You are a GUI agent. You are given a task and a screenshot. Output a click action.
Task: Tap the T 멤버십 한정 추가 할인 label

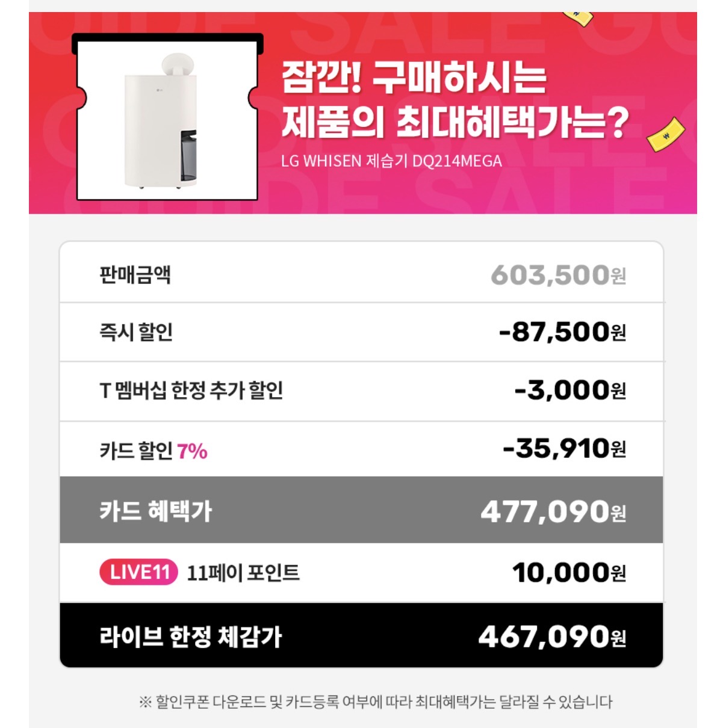click(x=191, y=390)
